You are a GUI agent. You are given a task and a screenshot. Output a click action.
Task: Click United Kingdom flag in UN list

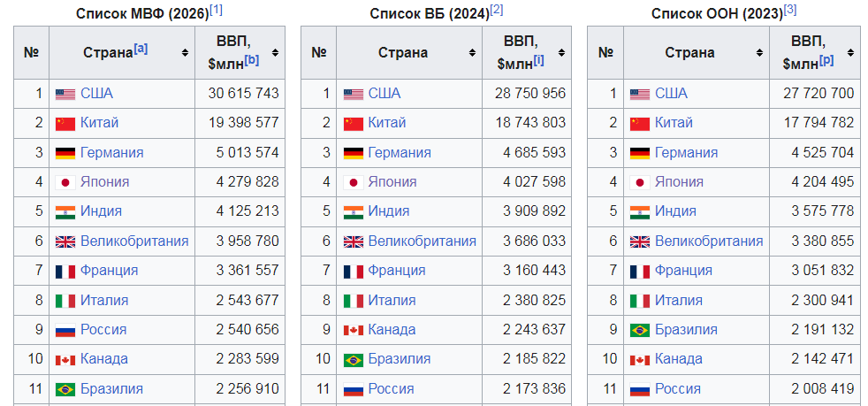coord(639,241)
